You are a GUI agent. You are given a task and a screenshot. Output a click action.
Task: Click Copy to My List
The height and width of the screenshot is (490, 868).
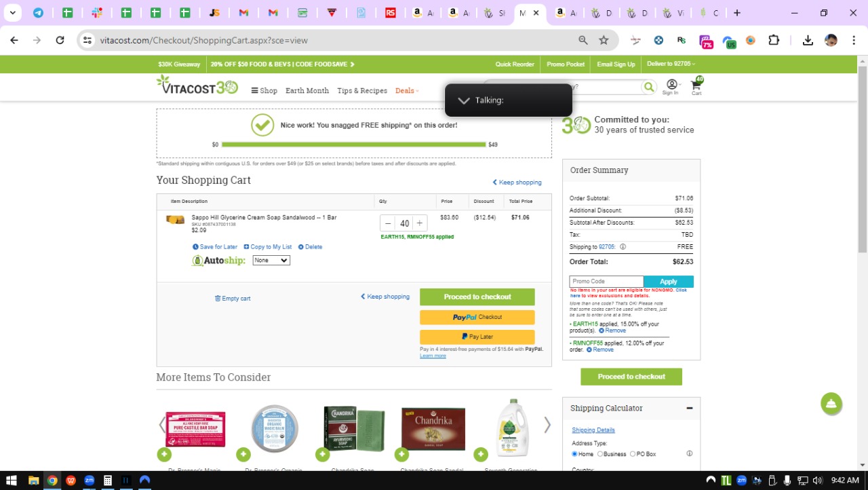[x=268, y=247]
